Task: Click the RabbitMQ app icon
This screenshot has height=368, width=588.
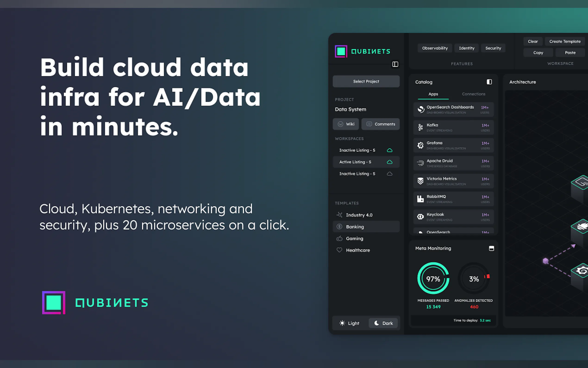Action: (420, 199)
